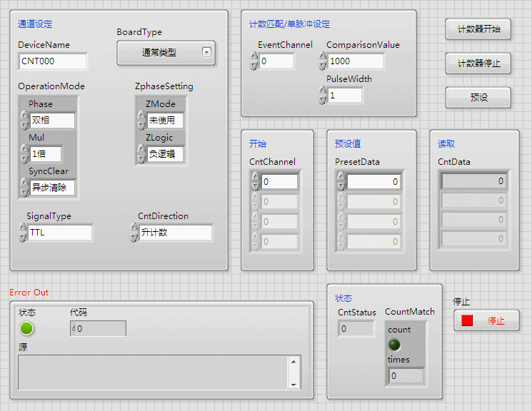
Task: Click the SyncClear 异步清除 stepper arrows
Action: 25,188
